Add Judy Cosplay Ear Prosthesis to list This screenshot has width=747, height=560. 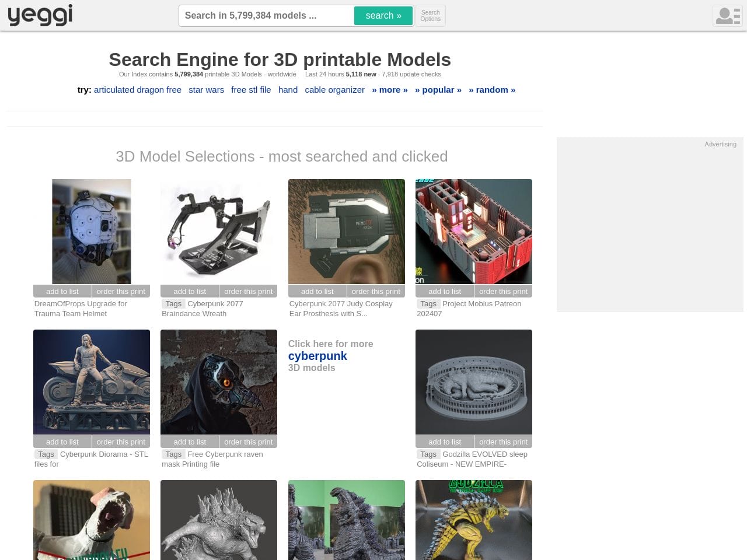[317, 291]
